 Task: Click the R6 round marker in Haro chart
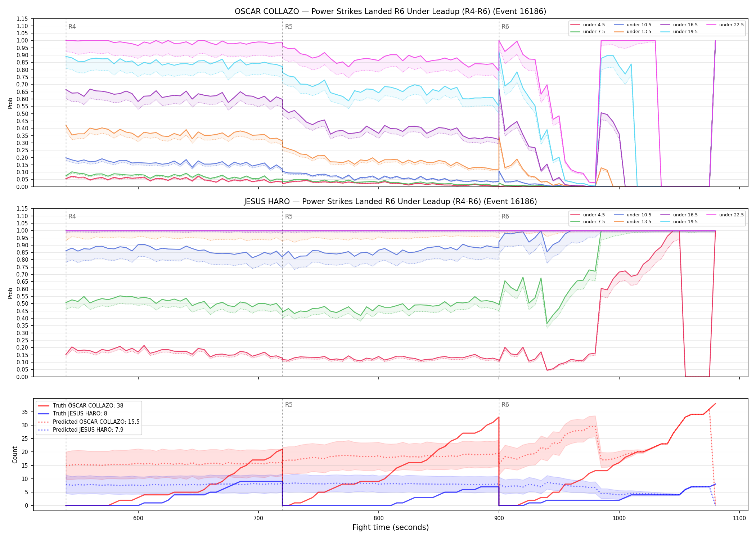(x=505, y=216)
